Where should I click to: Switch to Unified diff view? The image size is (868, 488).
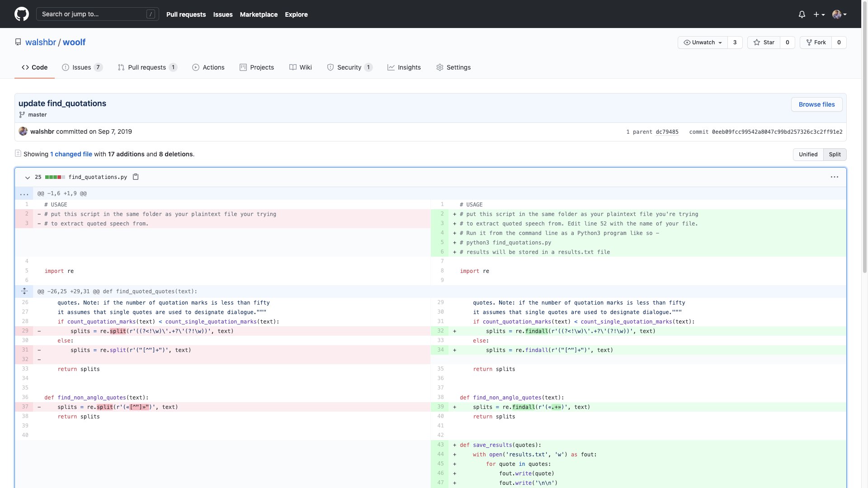808,155
